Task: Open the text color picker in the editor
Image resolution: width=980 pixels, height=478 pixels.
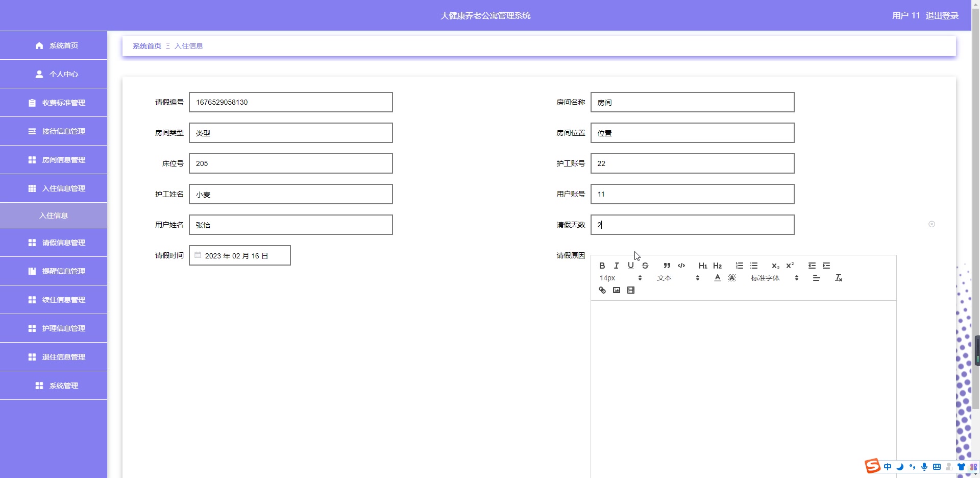Action: click(717, 278)
